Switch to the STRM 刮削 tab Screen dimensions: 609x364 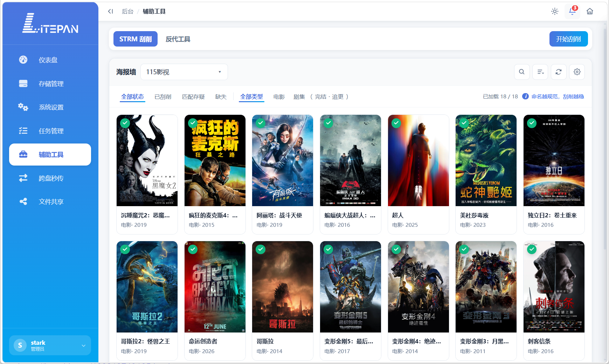[136, 39]
